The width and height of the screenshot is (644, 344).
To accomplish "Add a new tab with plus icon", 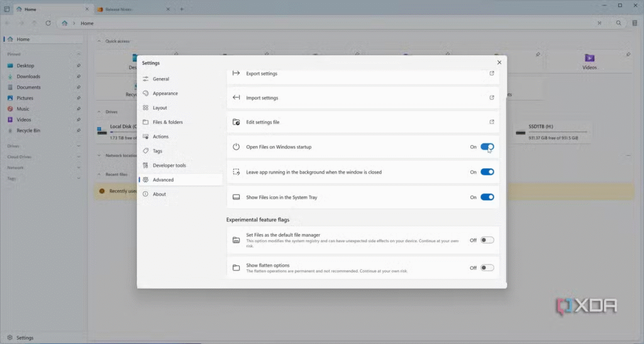I will point(182,9).
